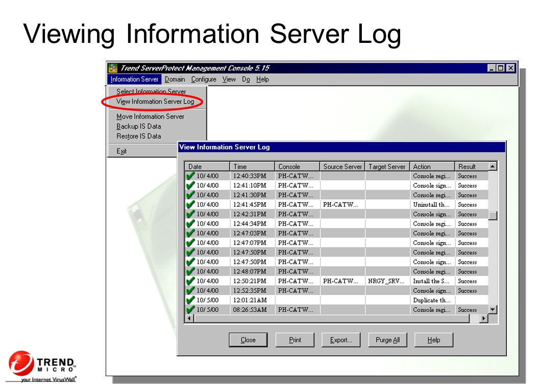Open the Information Server menu
The height and width of the screenshot is (392, 539).
pyautogui.click(x=134, y=80)
